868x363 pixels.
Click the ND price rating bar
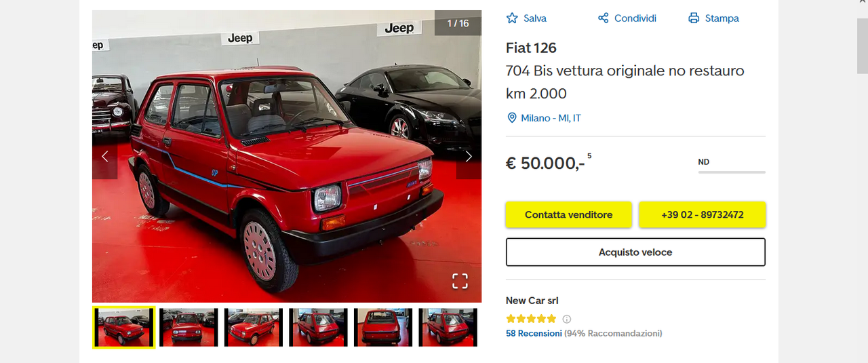[732, 172]
